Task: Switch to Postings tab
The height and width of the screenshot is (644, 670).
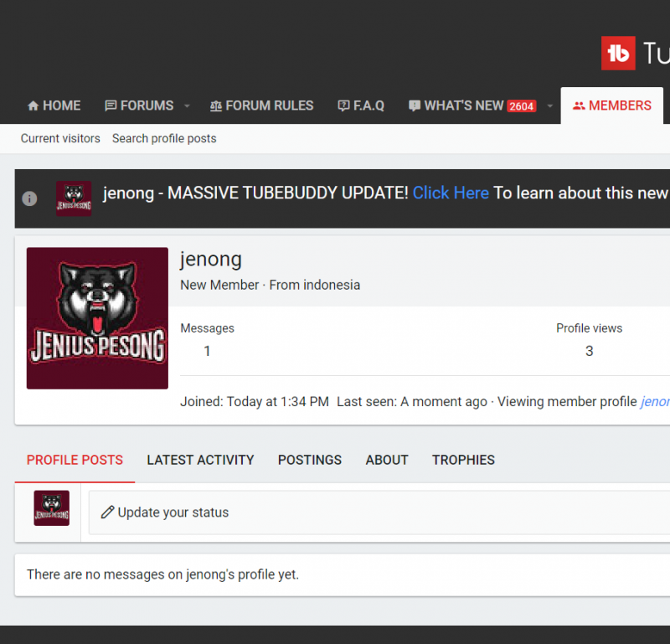Action: tap(310, 460)
